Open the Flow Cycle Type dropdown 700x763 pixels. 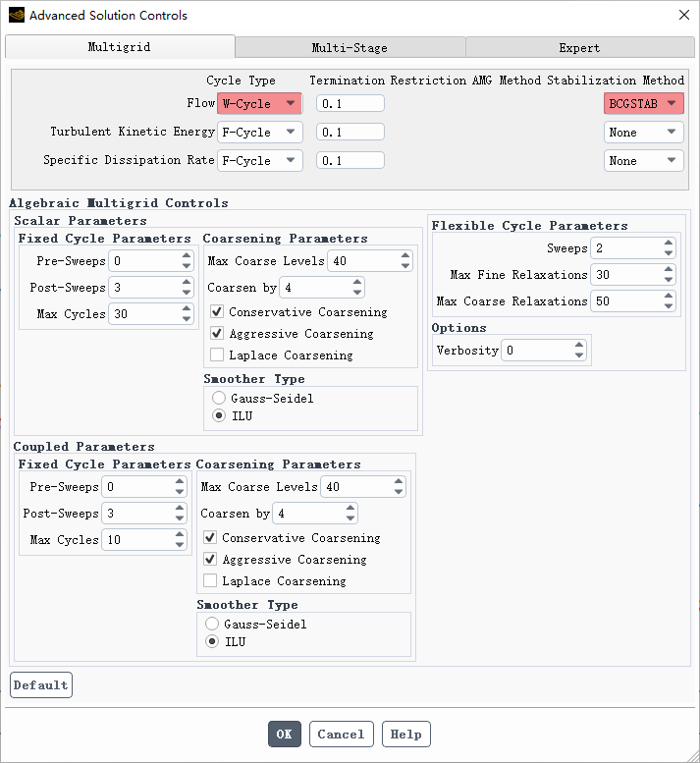pyautogui.click(x=259, y=103)
